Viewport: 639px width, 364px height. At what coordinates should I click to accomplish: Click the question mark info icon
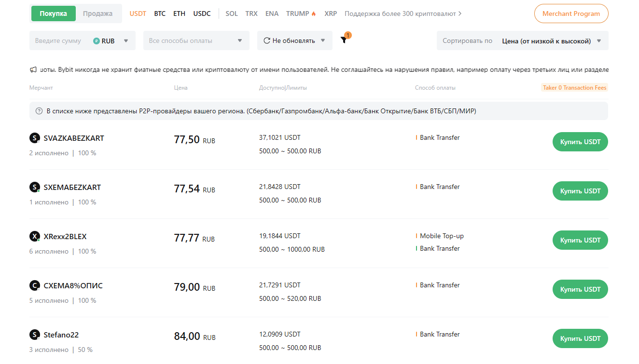39,111
